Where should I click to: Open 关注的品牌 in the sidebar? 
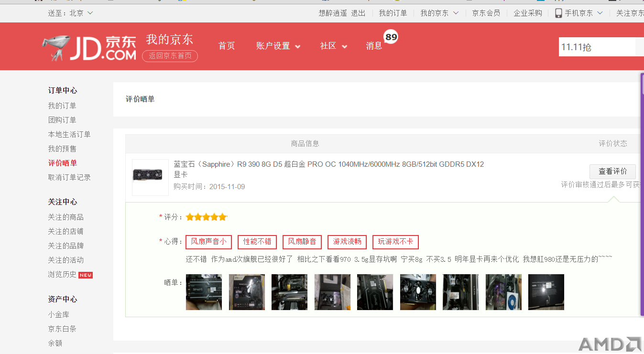[x=65, y=246]
